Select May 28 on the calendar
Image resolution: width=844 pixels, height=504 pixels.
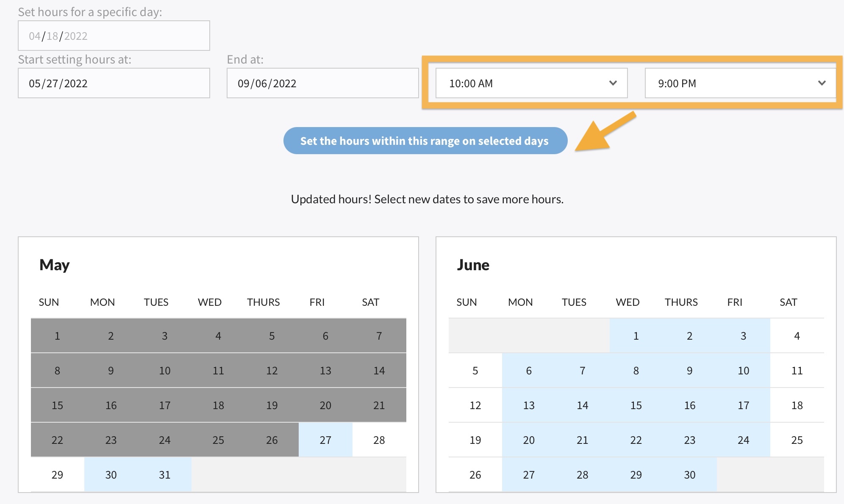click(x=379, y=440)
